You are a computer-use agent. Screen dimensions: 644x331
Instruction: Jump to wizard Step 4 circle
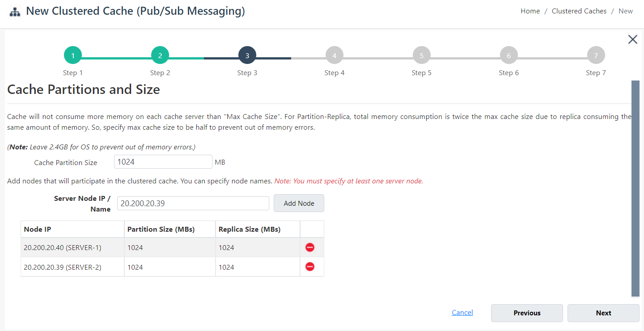[x=335, y=55]
